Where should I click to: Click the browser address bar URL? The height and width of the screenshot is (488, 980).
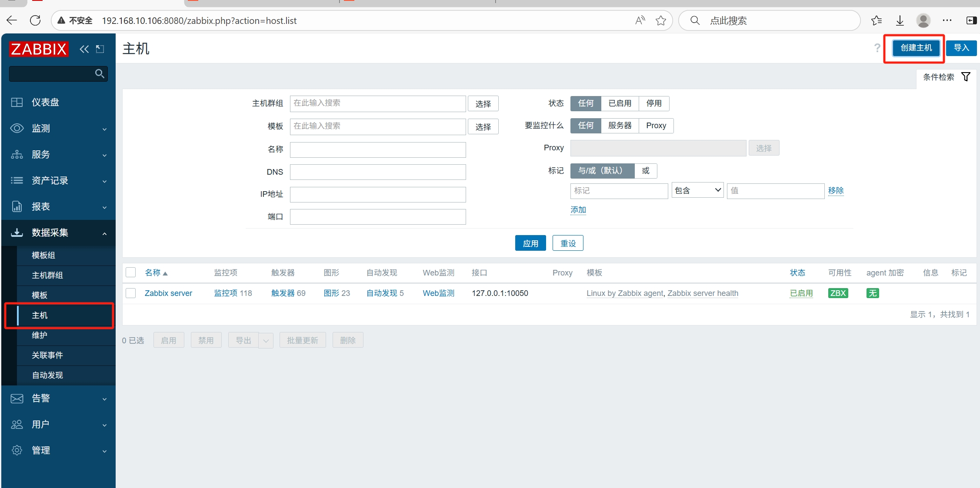click(x=199, y=20)
